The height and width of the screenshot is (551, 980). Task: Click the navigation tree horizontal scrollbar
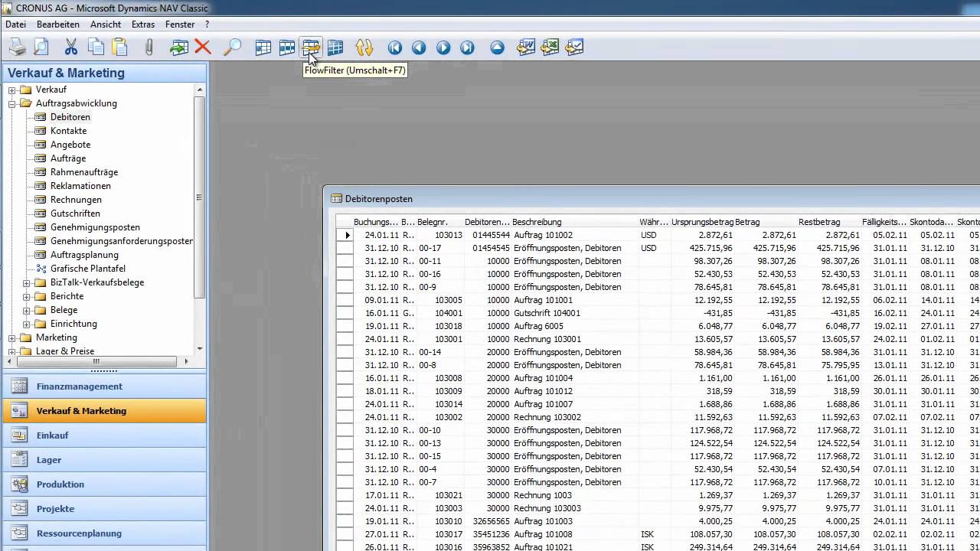[x=100, y=361]
